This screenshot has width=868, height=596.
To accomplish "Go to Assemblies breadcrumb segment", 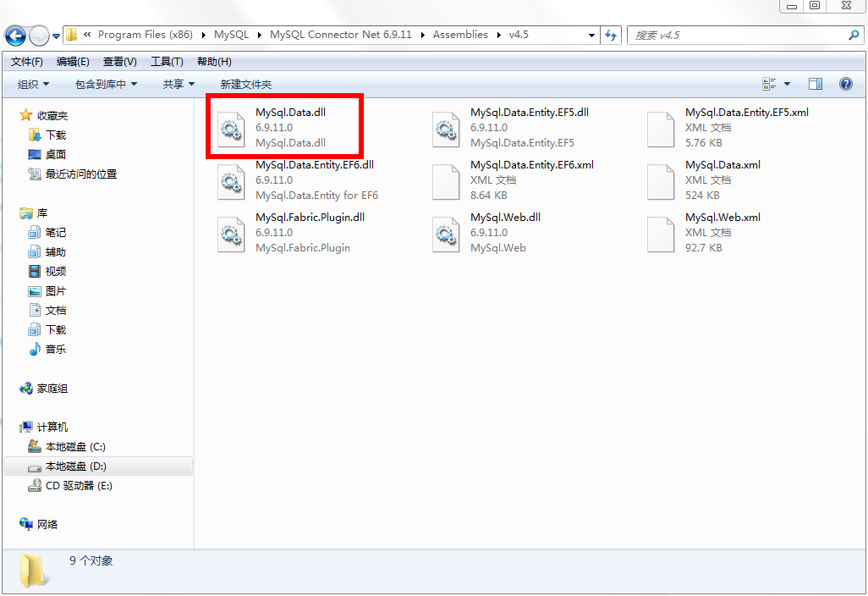I will tap(460, 35).
